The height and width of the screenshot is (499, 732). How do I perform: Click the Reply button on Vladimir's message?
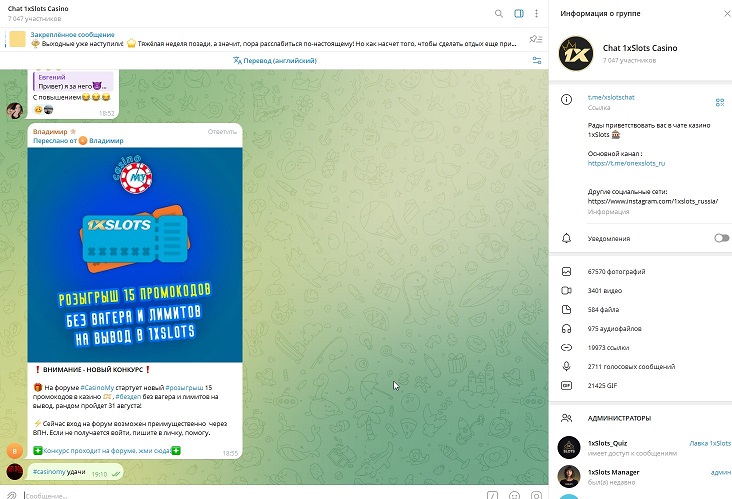(222, 132)
